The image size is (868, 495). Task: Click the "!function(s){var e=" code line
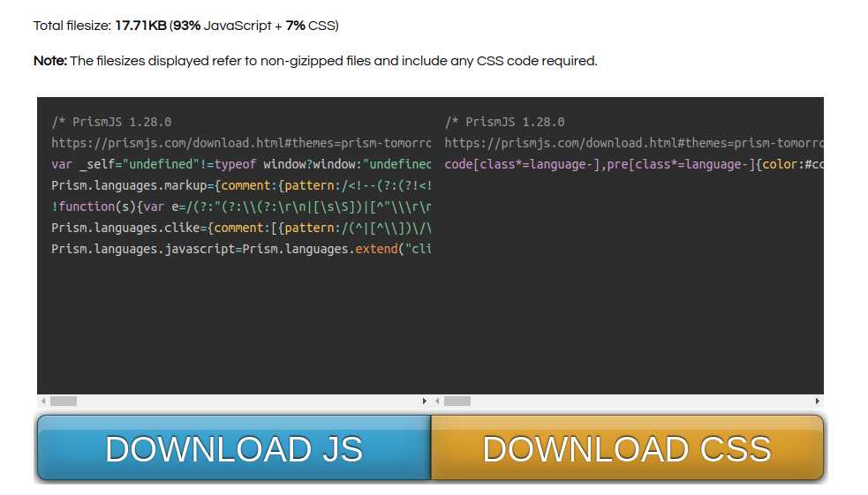coord(241,206)
